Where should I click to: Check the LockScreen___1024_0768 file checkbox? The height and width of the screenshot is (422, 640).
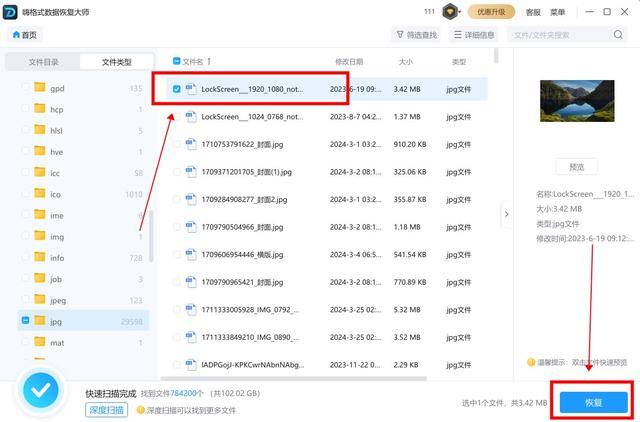tap(176, 116)
